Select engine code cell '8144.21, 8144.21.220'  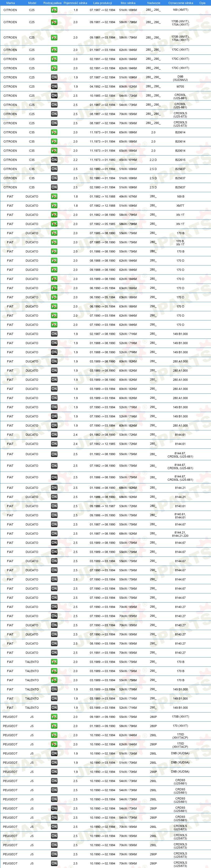click(180, 534)
